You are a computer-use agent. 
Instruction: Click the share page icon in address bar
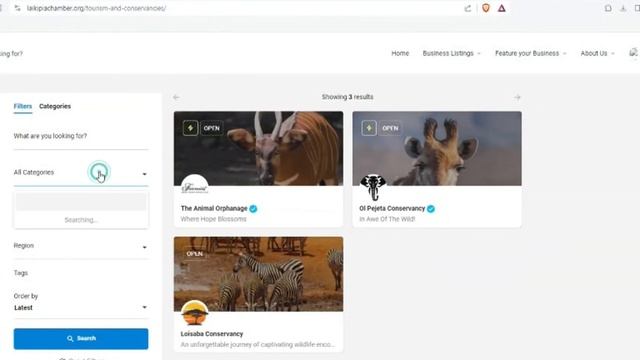(x=468, y=8)
